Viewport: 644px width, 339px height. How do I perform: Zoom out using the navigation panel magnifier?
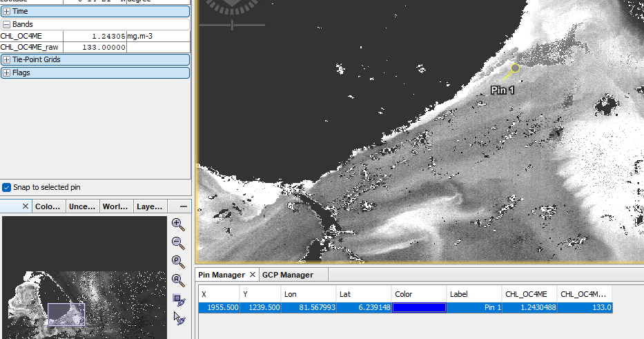[x=178, y=243]
